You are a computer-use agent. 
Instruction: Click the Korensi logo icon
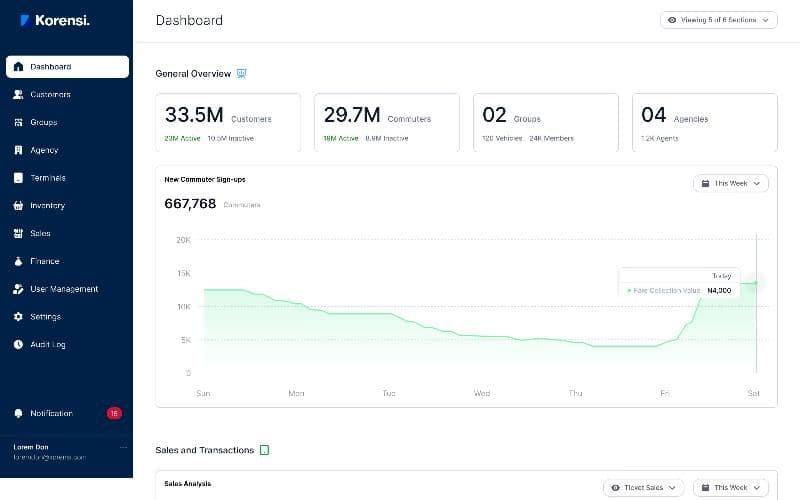tap(24, 20)
